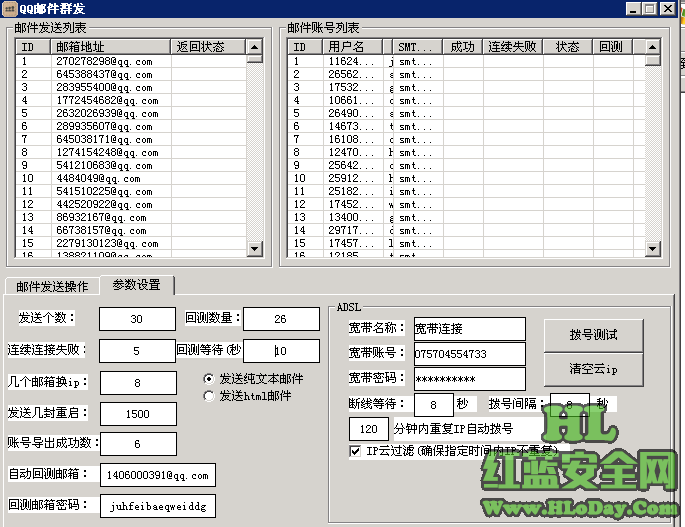Switch to the 邮件发送操作 tab
This screenshot has width=685, height=527.
click(x=52, y=287)
